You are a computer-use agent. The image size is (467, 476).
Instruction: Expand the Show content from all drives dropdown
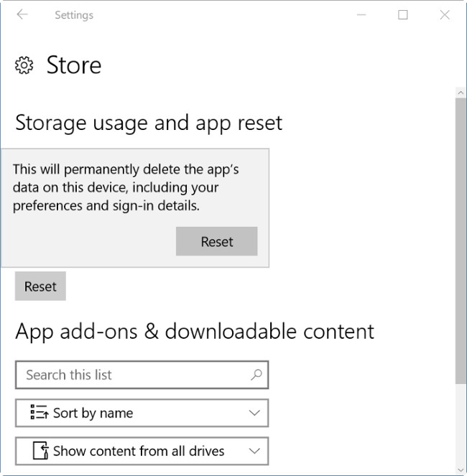tap(142, 451)
